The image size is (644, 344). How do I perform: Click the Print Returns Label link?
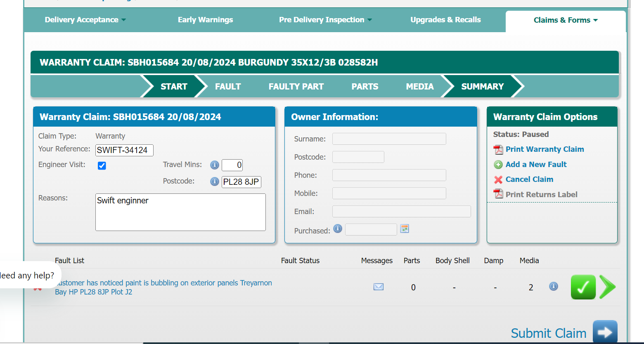click(x=542, y=195)
